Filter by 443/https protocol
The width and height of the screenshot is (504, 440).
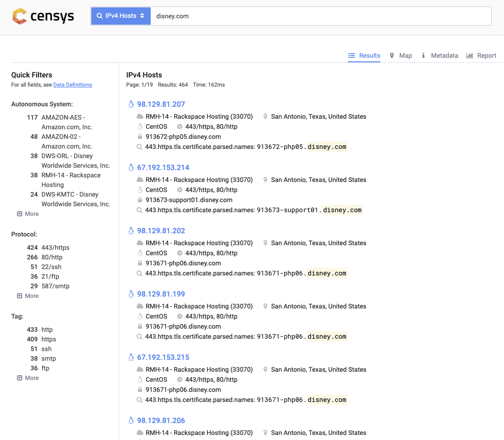55,247
